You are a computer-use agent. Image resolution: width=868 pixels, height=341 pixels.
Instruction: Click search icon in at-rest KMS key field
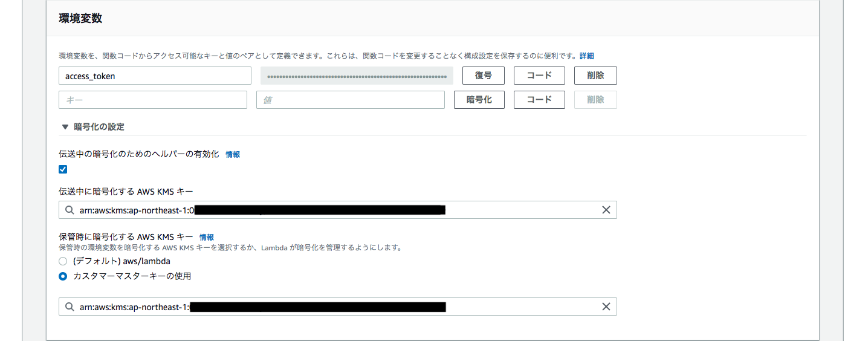click(70, 307)
